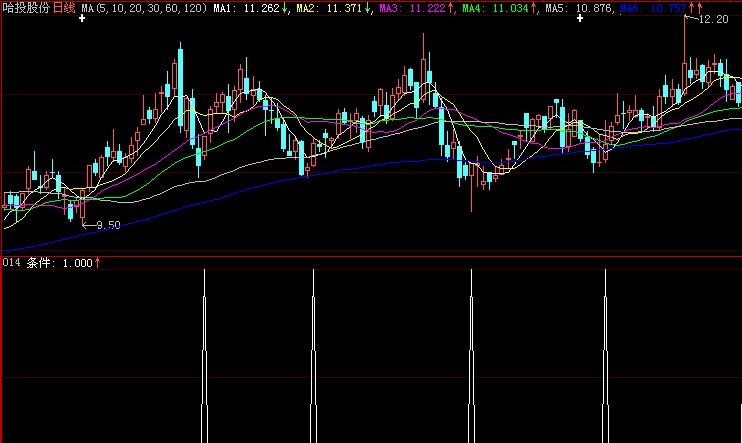Click the 日线 period label
The width and height of the screenshot is (742, 443).
click(64, 8)
